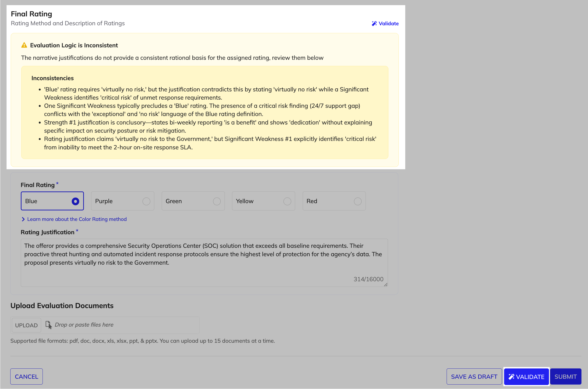This screenshot has height=389, width=588.
Task: Select the Purple rating option
Action: coord(122,201)
